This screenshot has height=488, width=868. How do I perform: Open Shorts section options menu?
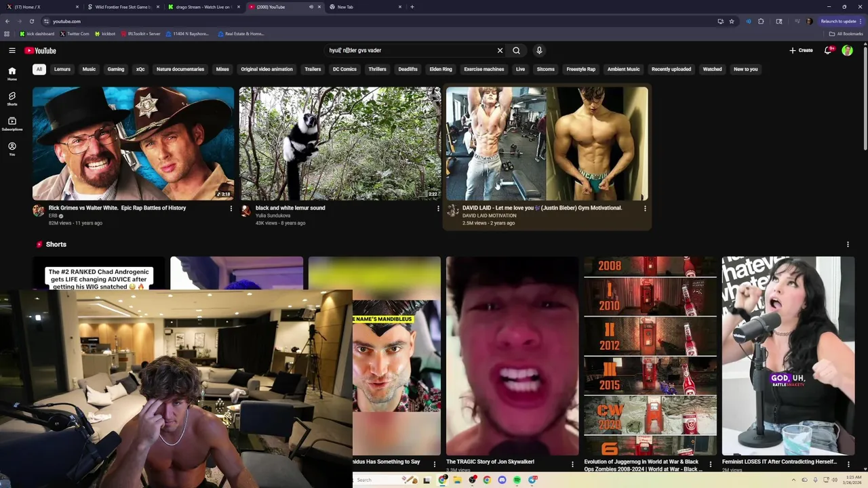pyautogui.click(x=848, y=244)
